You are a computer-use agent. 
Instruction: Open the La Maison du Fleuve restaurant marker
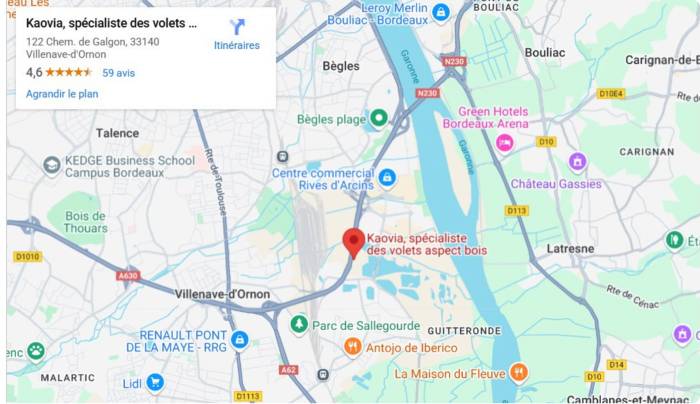(518, 372)
